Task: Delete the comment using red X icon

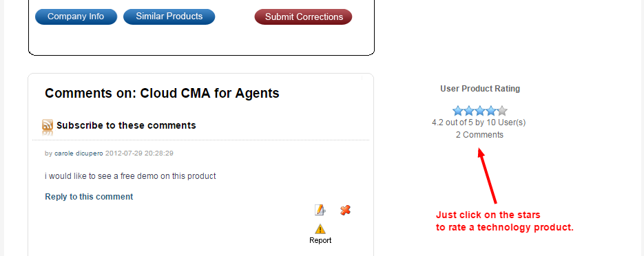Action: click(345, 210)
